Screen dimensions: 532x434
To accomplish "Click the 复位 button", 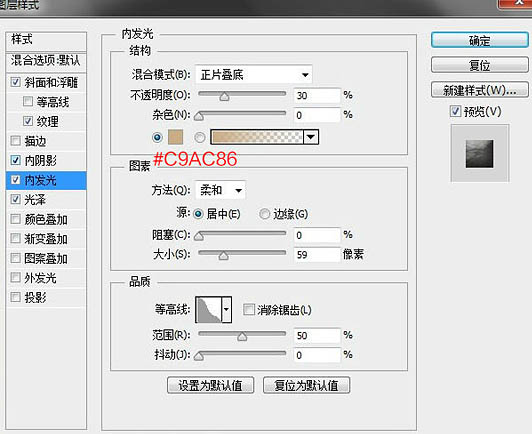I will point(479,65).
